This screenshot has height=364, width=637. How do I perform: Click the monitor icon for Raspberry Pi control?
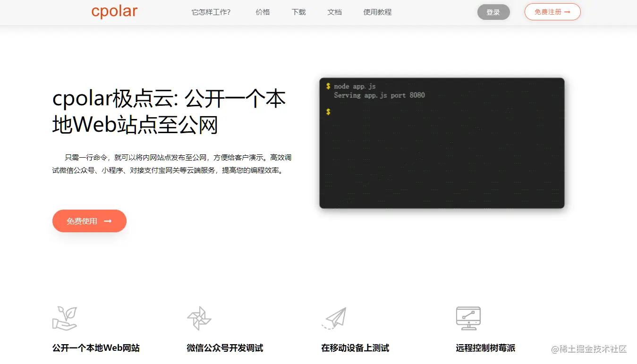tap(468, 317)
